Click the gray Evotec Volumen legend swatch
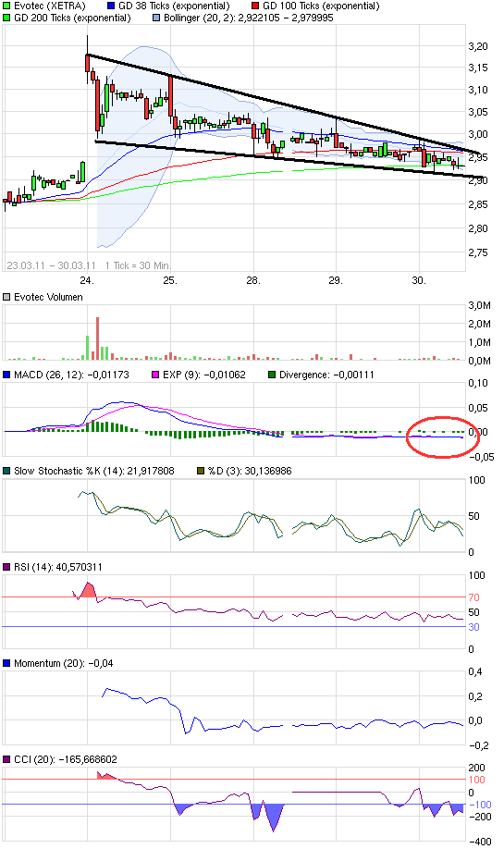This screenshot has width=504, height=861. tap(6, 297)
